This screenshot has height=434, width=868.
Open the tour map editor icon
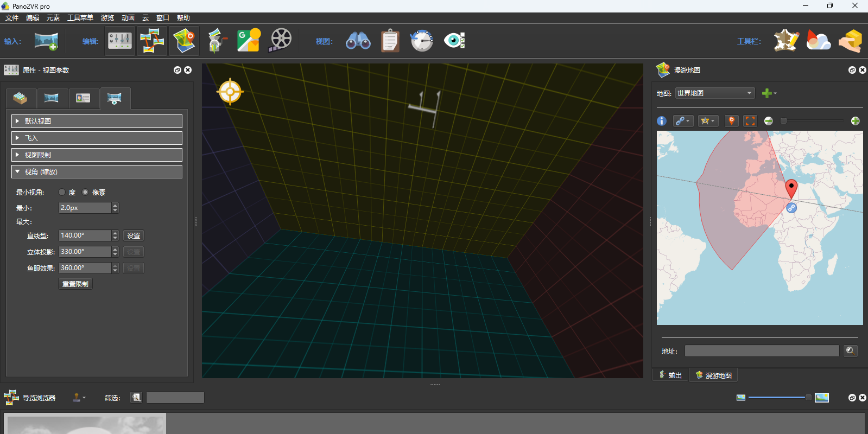184,41
